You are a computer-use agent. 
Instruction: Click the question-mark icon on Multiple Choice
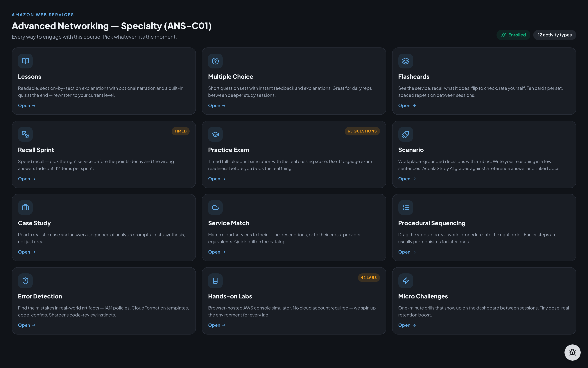coord(215,61)
